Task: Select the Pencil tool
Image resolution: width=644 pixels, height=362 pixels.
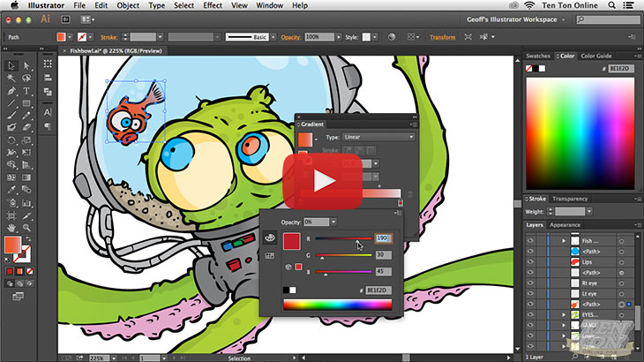Action: (26, 116)
